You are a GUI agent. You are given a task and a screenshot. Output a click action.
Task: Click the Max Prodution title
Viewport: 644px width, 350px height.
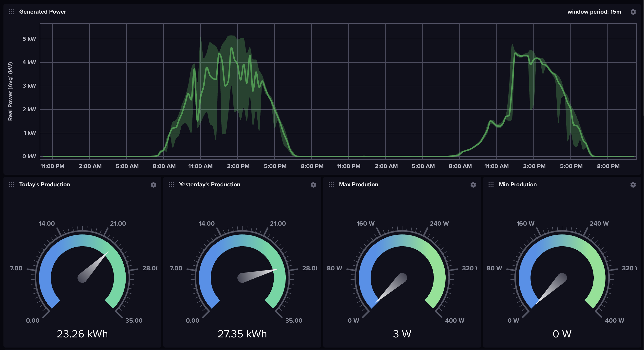point(359,184)
